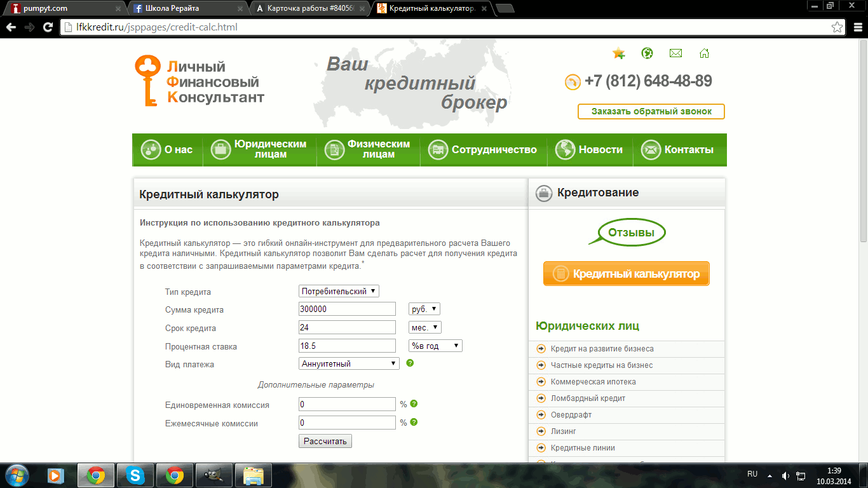This screenshot has height=488, width=868.
Task: Click the phone number +7 (812) 648-48-89
Action: coord(648,81)
